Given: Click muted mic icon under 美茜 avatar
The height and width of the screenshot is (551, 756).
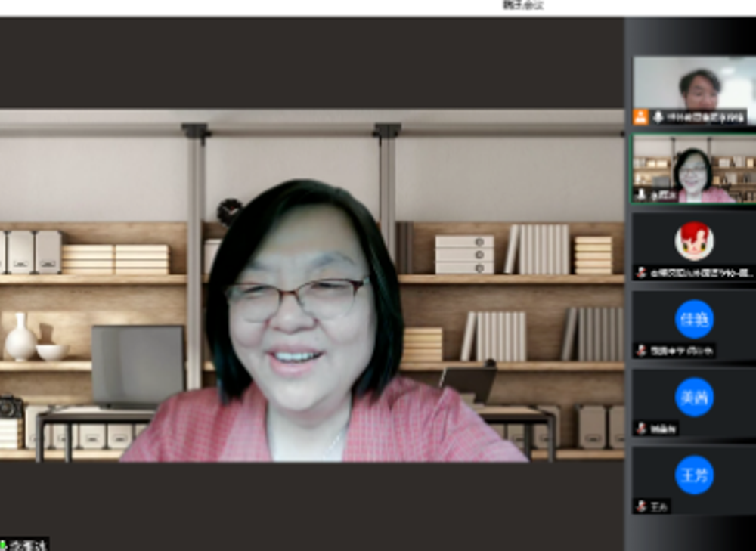Looking at the screenshot, I should (x=641, y=429).
